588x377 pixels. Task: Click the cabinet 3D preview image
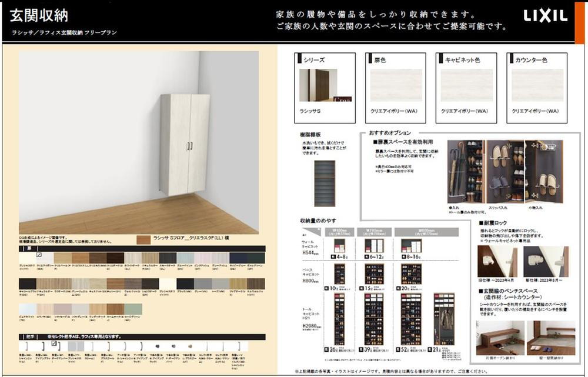[139, 142]
